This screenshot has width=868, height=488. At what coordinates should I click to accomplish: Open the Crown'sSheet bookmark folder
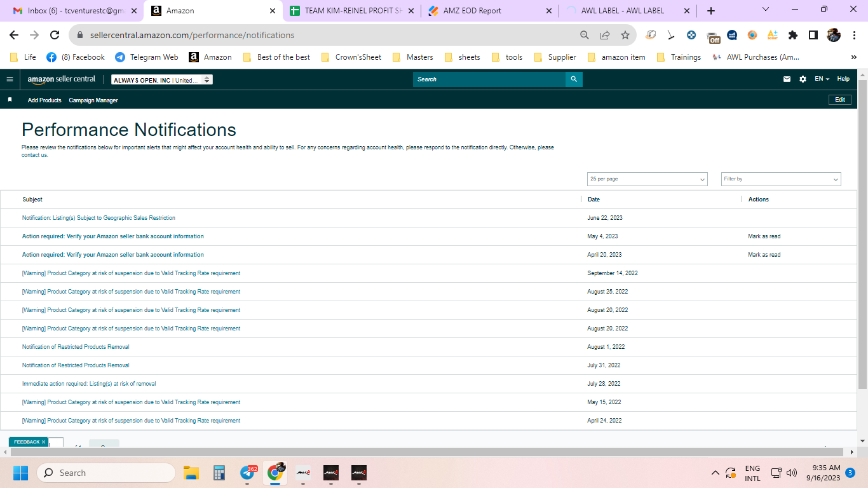[352, 57]
